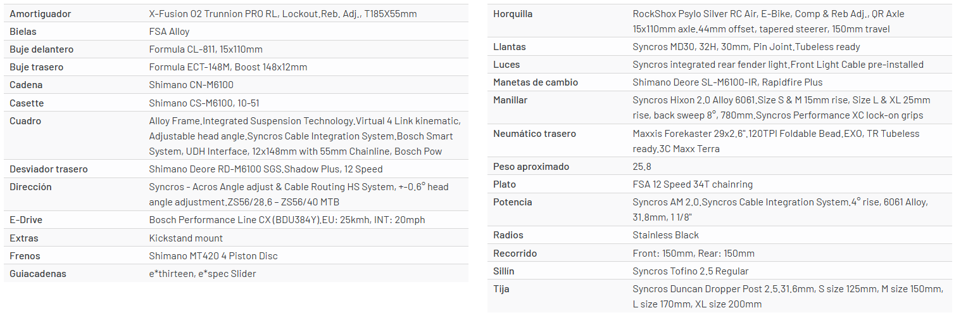Select the Horquilla row label
The width and height of the screenshot is (980, 322).
click(x=513, y=13)
